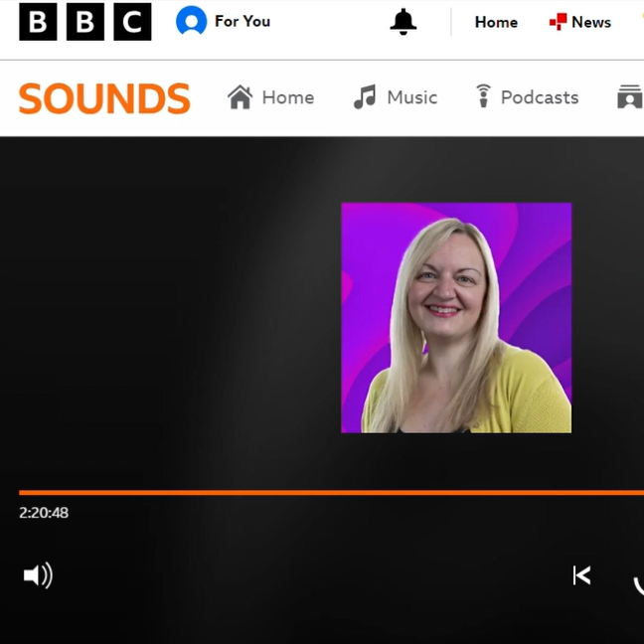This screenshot has height=644, width=644.
Task: Mute the volume speaker icon
Action: pos(38,575)
